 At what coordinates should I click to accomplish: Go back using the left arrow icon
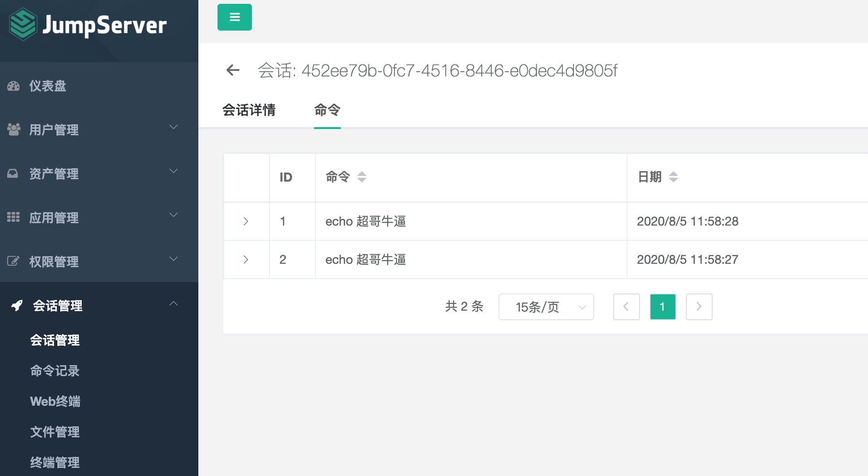click(x=233, y=70)
